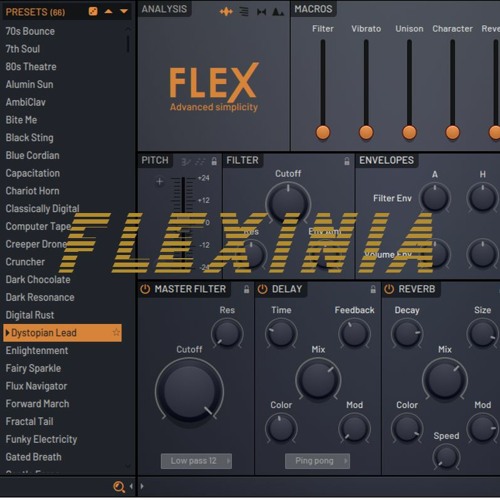
Task: Click the ENVELOPES panel label
Action: [386, 160]
